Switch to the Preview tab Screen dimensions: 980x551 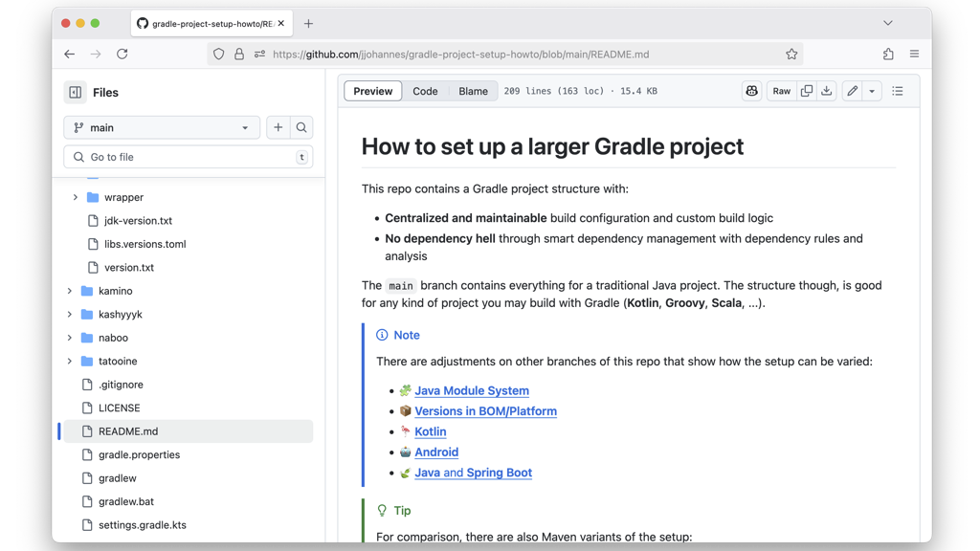tap(373, 91)
